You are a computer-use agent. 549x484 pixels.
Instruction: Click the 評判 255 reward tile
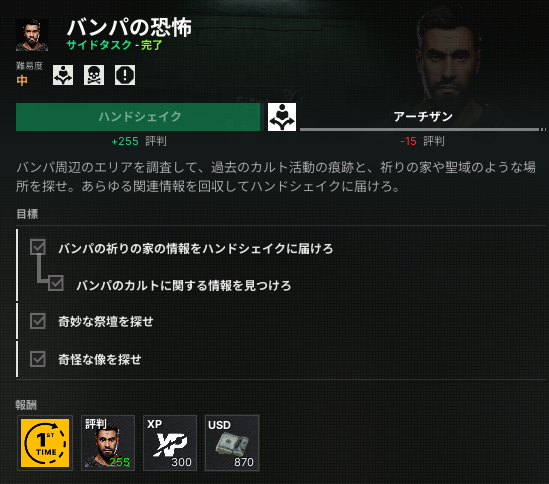(x=108, y=443)
